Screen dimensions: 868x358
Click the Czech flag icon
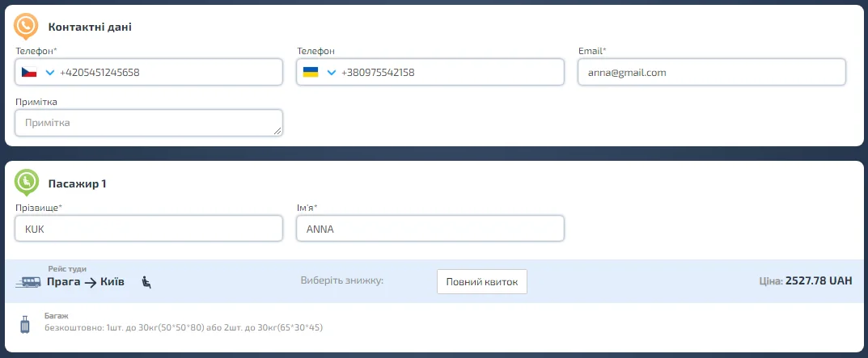[29, 73]
